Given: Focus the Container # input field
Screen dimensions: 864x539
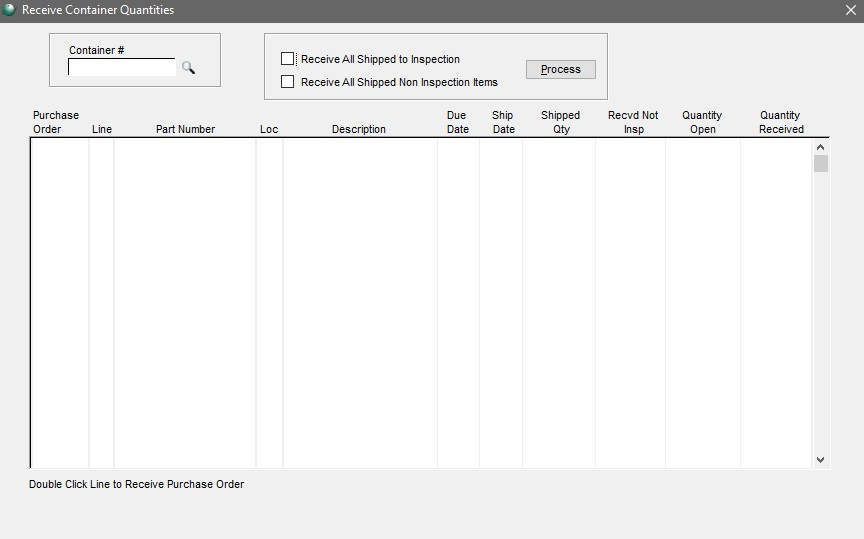Looking at the screenshot, I should coord(122,67).
